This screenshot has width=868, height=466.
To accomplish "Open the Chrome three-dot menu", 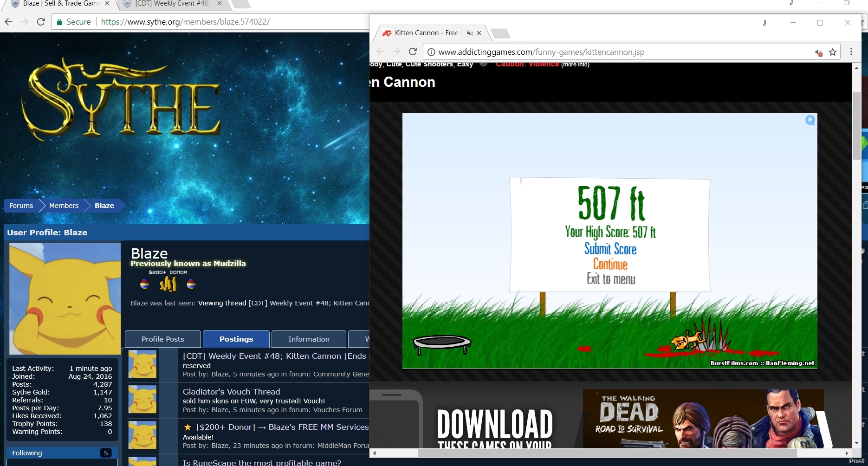I will click(x=851, y=52).
